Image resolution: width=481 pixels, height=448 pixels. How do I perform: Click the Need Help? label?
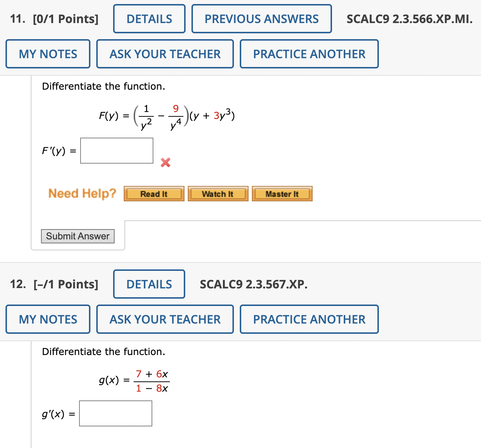pos(82,193)
